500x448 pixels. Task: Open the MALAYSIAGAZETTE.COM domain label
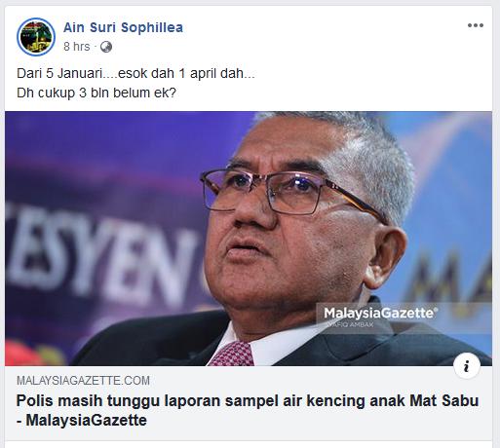[83, 381]
